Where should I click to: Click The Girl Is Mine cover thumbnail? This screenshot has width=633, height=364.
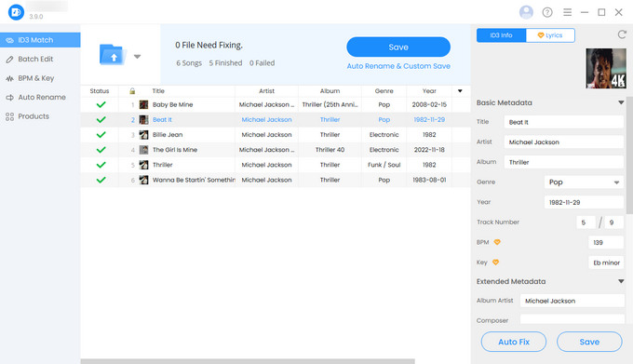point(143,150)
